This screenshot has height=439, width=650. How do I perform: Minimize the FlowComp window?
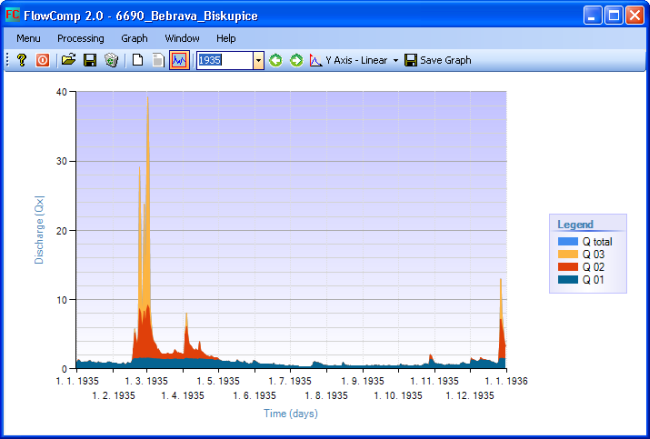click(x=592, y=15)
